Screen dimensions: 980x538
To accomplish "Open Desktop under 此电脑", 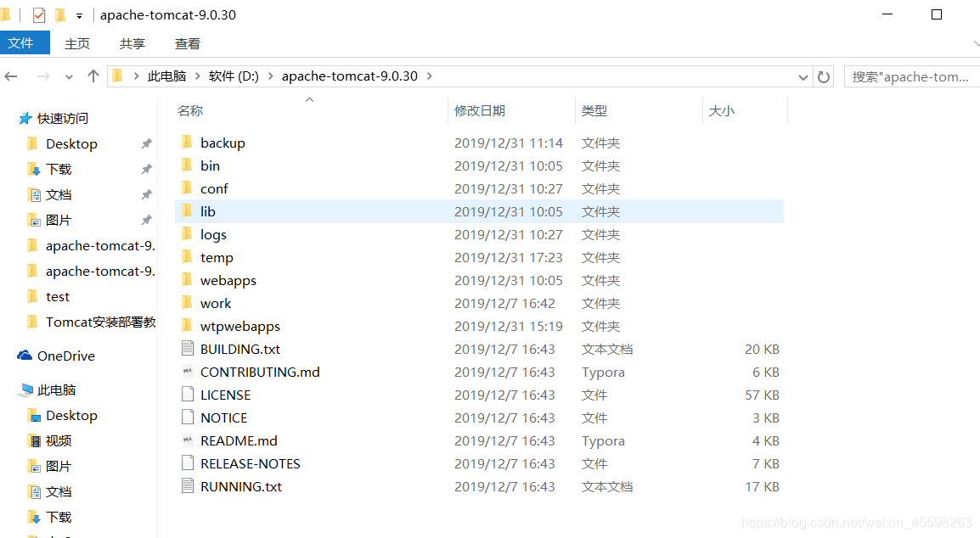I will (71, 416).
